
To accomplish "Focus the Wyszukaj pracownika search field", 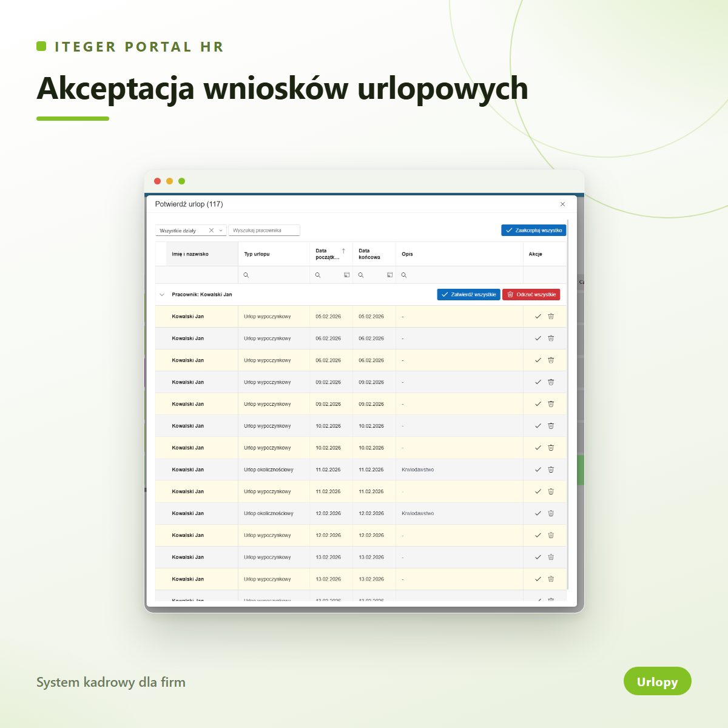I will [x=264, y=231].
